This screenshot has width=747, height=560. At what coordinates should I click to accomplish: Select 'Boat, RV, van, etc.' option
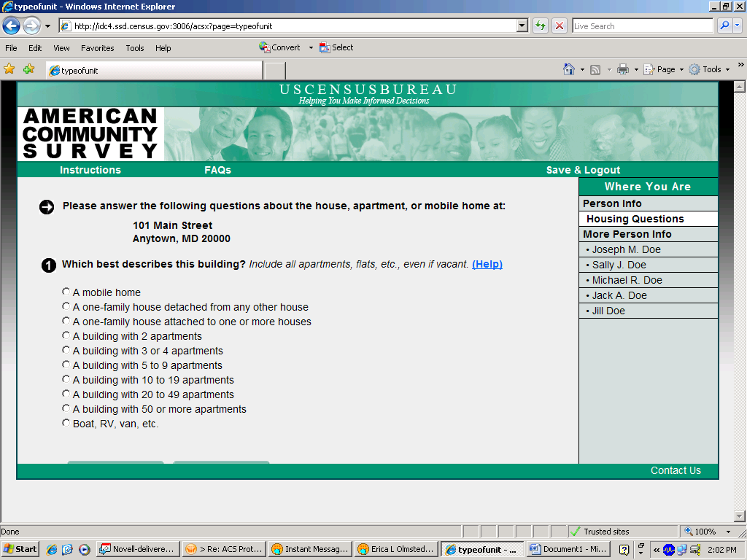point(66,423)
